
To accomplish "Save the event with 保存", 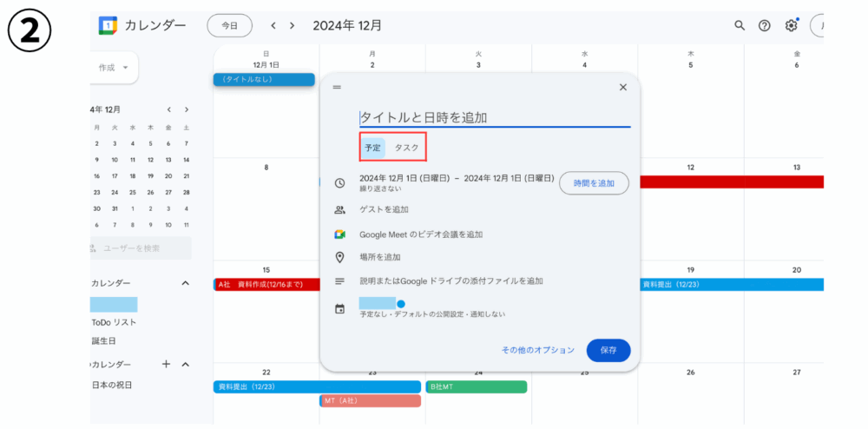I will coord(608,350).
